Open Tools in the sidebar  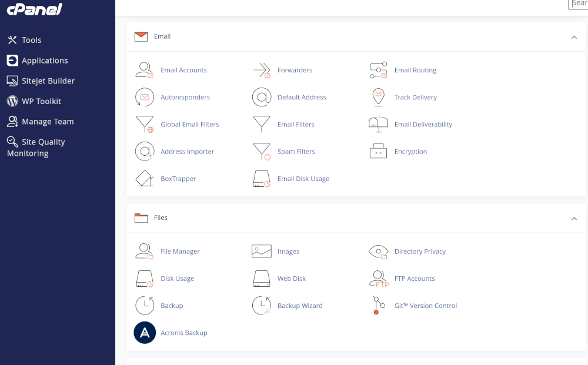tap(31, 40)
